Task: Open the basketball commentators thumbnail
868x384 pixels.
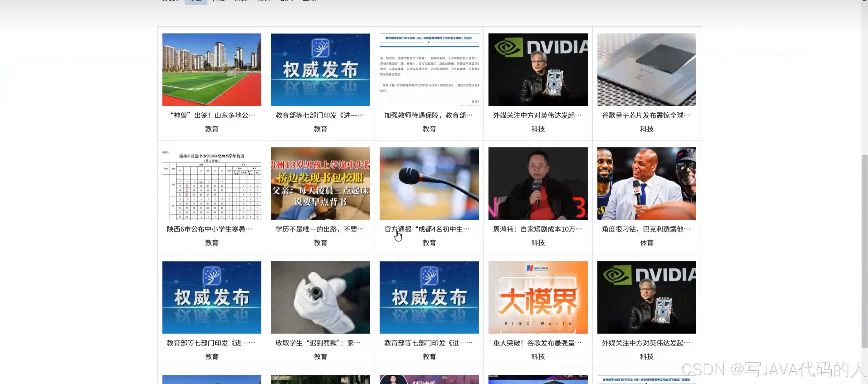Action: [646, 184]
